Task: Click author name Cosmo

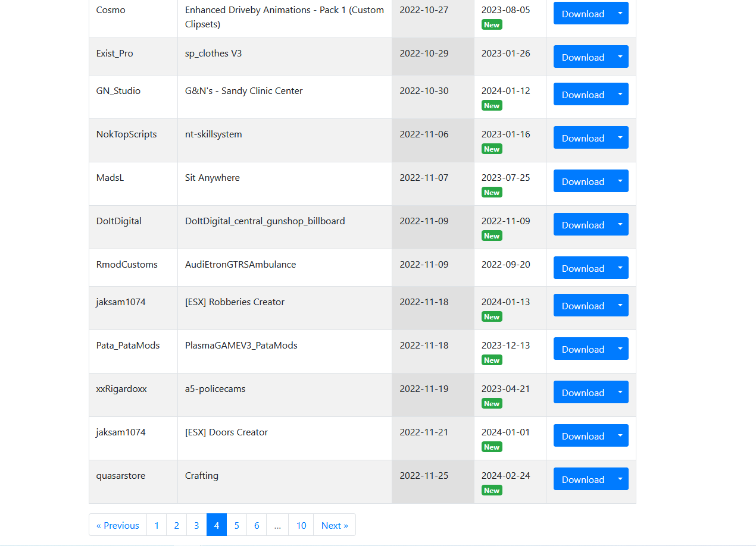Action: click(111, 10)
